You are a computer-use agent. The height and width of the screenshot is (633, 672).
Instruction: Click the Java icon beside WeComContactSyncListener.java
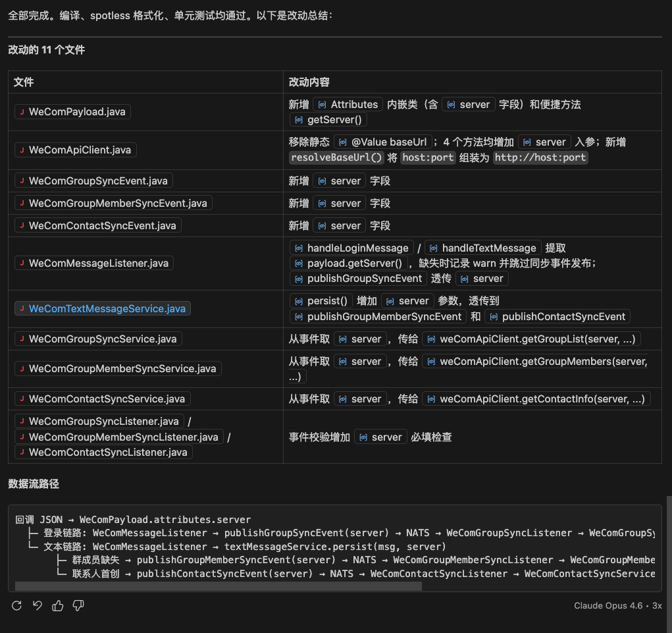22,452
